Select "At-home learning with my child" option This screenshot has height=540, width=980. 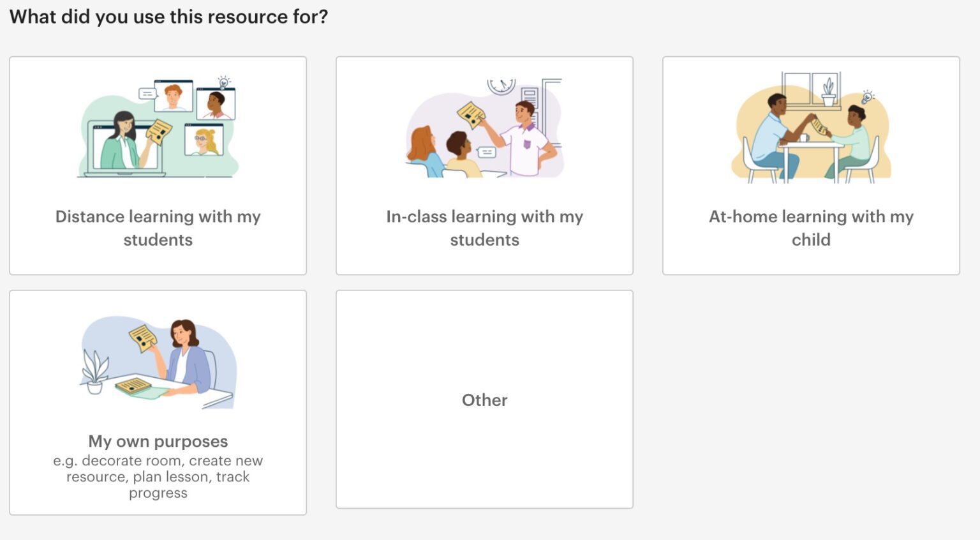click(810, 164)
